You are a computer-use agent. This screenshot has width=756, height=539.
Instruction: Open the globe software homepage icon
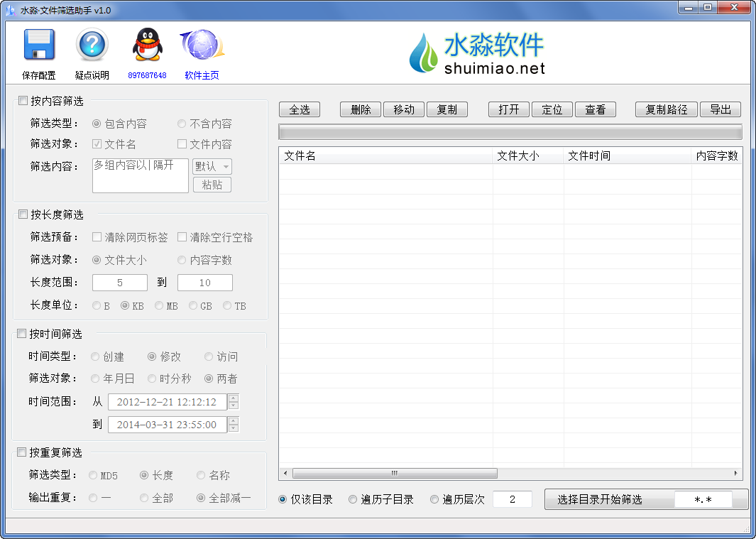(202, 45)
